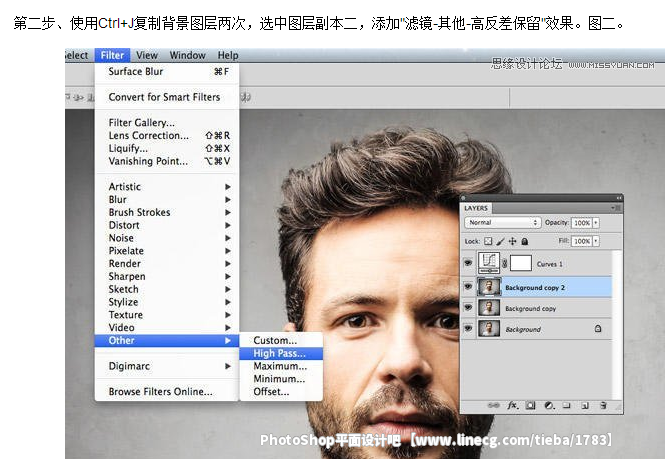Click the Curves 1 adjustment thumbnail
The image size is (668, 459).
pyautogui.click(x=489, y=263)
